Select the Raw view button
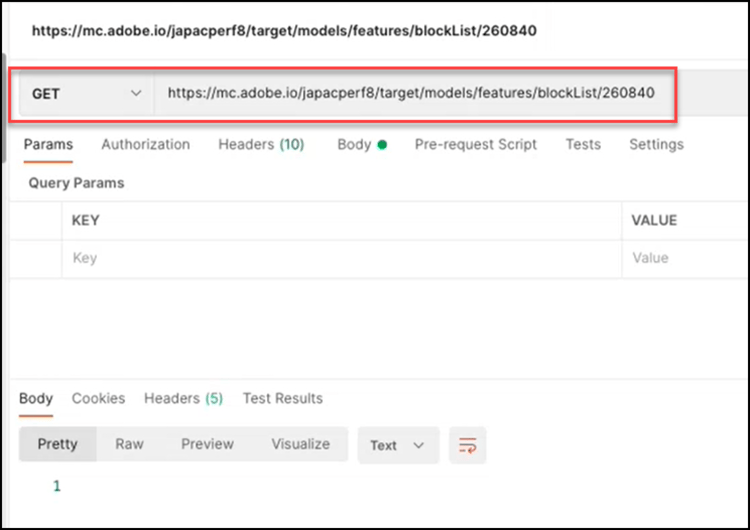This screenshot has width=750, height=530. coord(129,444)
